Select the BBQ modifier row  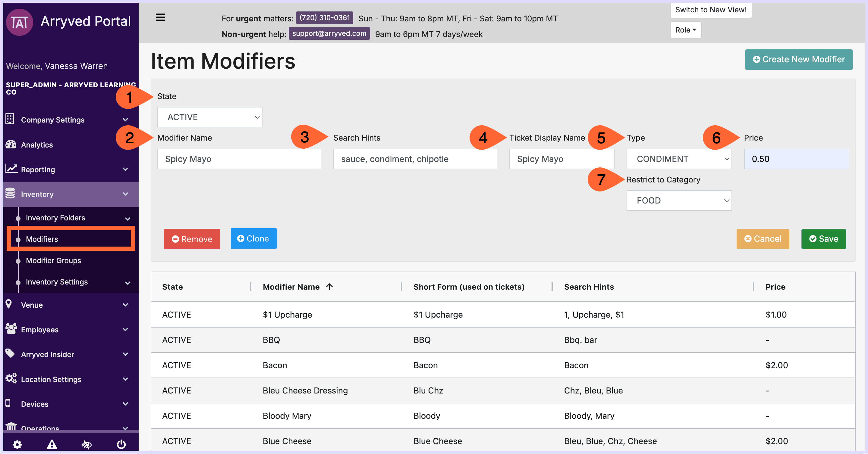pos(503,340)
